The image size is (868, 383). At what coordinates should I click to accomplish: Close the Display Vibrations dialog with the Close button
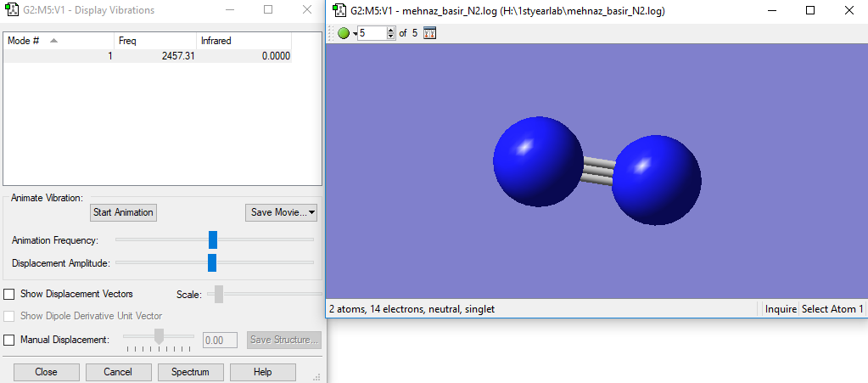(x=46, y=372)
